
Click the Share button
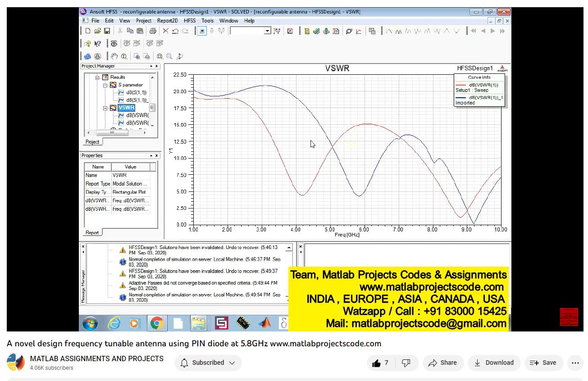(x=442, y=363)
